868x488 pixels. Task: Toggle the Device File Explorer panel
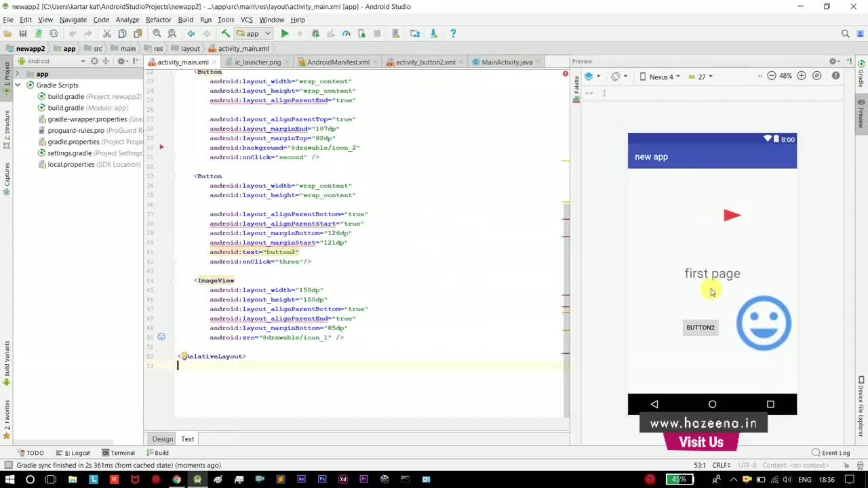(x=861, y=405)
